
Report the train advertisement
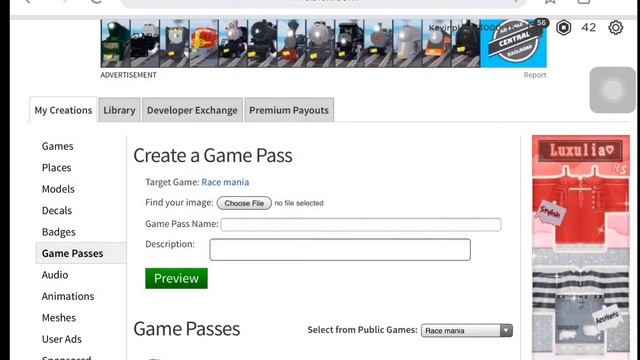click(x=535, y=75)
